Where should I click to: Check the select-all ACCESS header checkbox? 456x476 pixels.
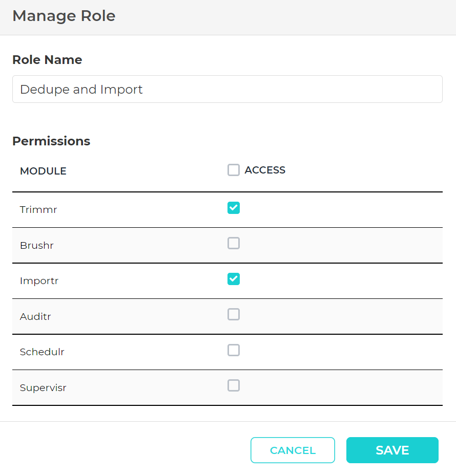(234, 170)
